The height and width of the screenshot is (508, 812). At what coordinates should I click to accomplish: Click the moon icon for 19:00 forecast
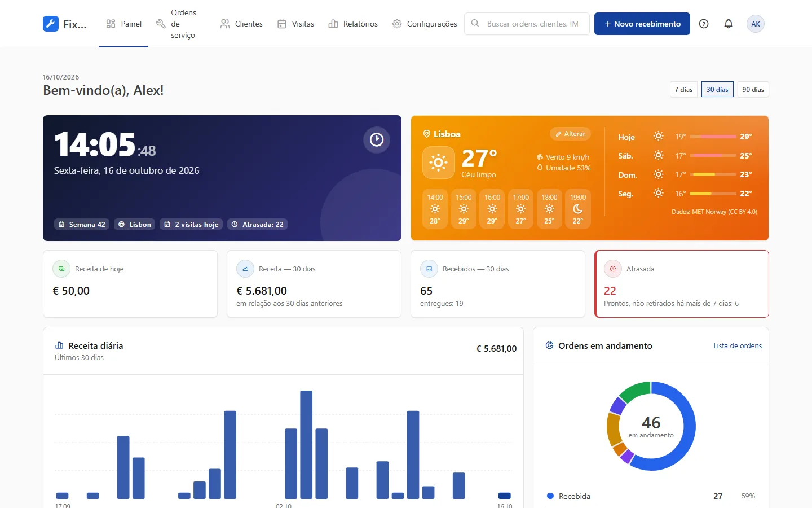578,209
